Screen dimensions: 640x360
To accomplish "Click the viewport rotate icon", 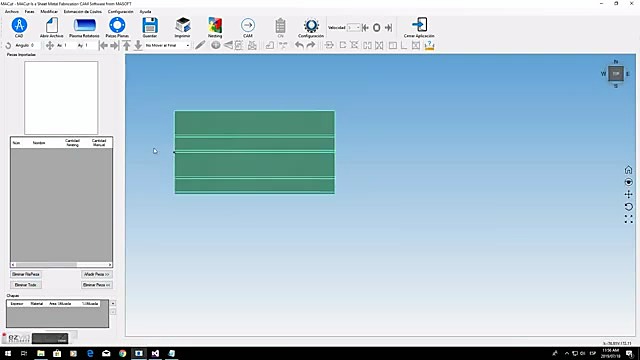I will (x=628, y=207).
